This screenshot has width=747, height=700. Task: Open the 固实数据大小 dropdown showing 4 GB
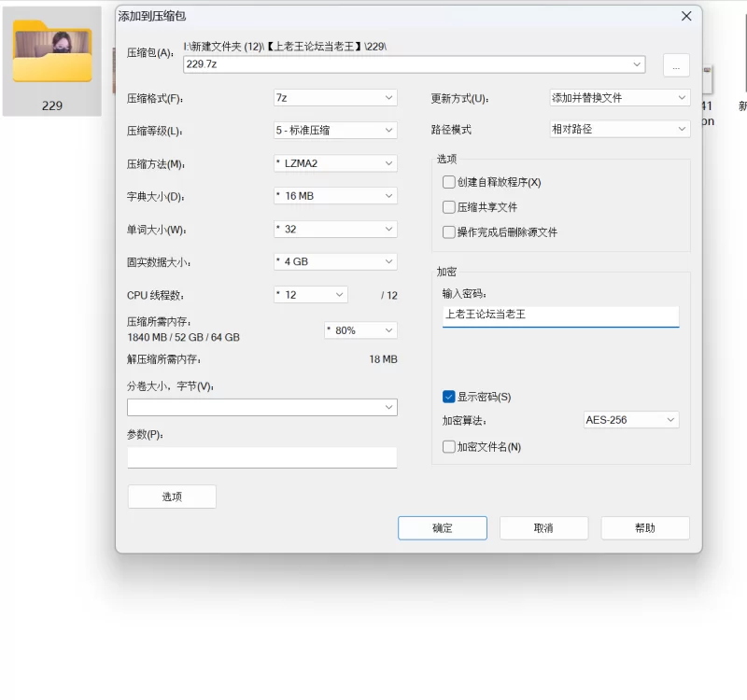click(x=335, y=261)
